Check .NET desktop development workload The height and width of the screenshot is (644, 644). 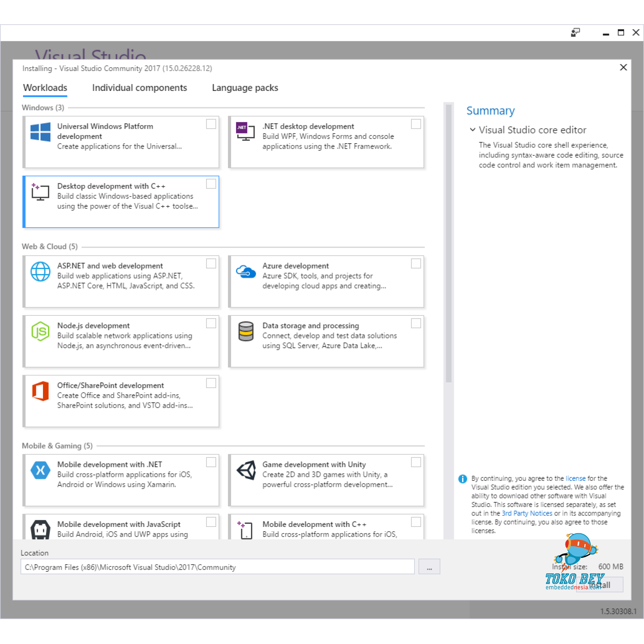coord(416,124)
